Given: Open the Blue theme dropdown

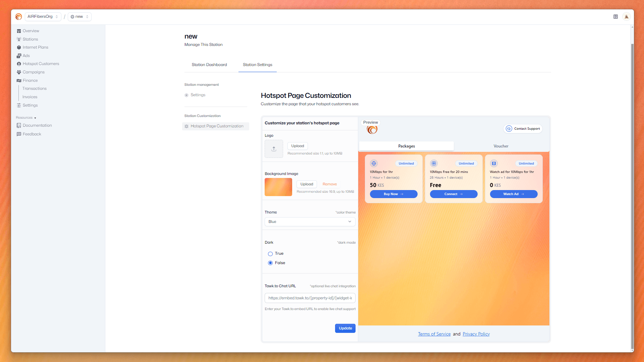Looking at the screenshot, I should 310,222.
